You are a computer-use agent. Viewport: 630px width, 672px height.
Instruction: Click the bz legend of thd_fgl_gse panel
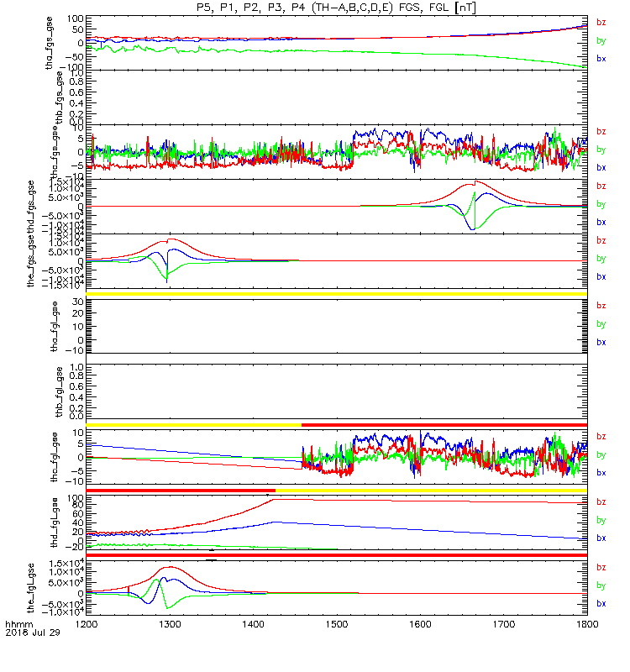coord(601,501)
